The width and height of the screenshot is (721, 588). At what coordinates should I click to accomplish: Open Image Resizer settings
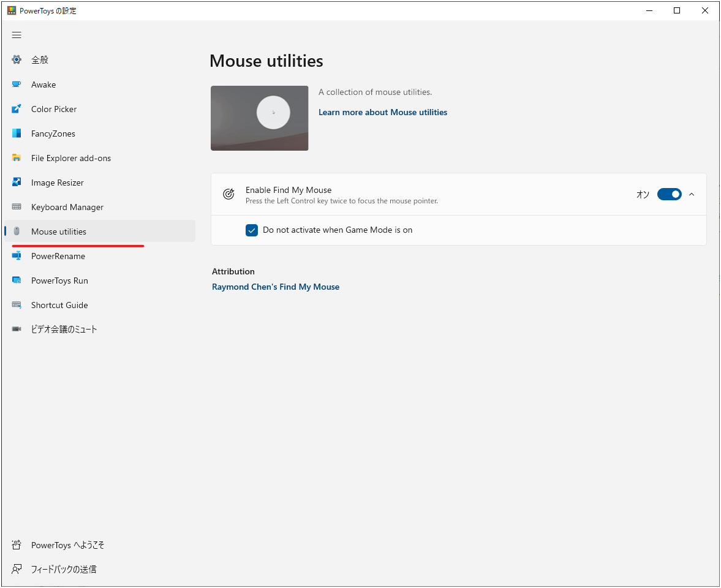[x=100, y=183]
